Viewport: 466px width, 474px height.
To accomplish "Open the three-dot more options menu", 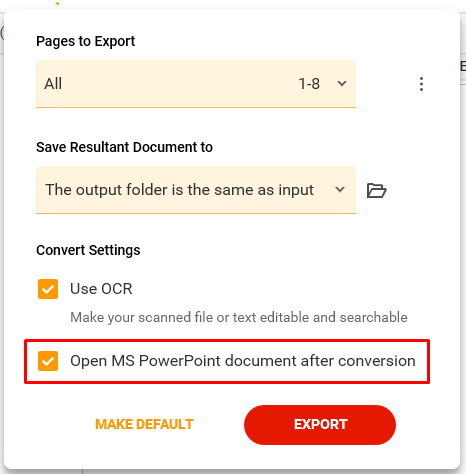I will pyautogui.click(x=421, y=84).
